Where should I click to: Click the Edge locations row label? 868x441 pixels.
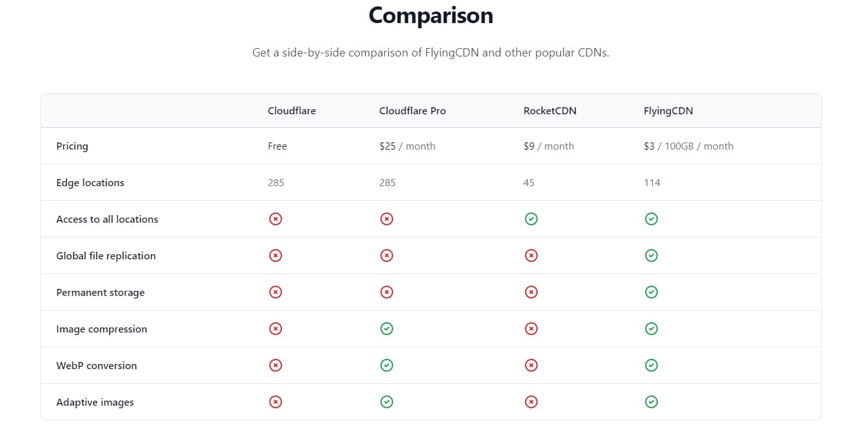pos(90,182)
